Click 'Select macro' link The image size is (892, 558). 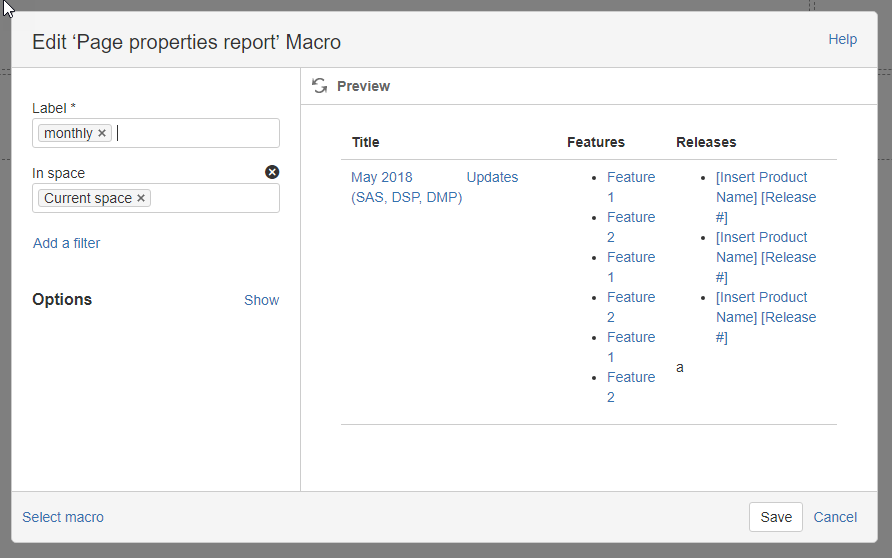click(63, 517)
